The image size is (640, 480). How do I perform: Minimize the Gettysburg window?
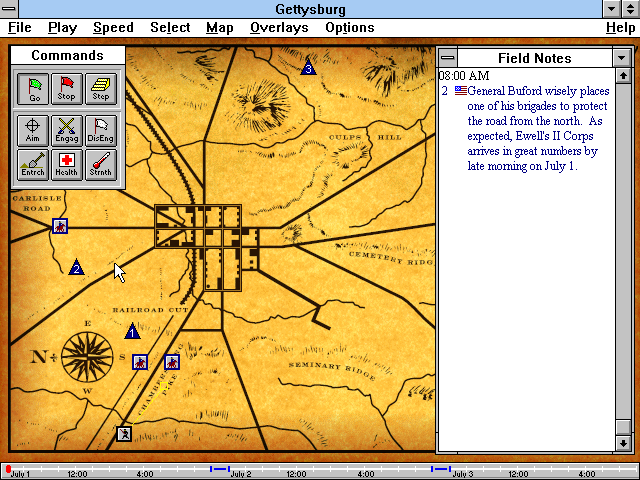611,9
